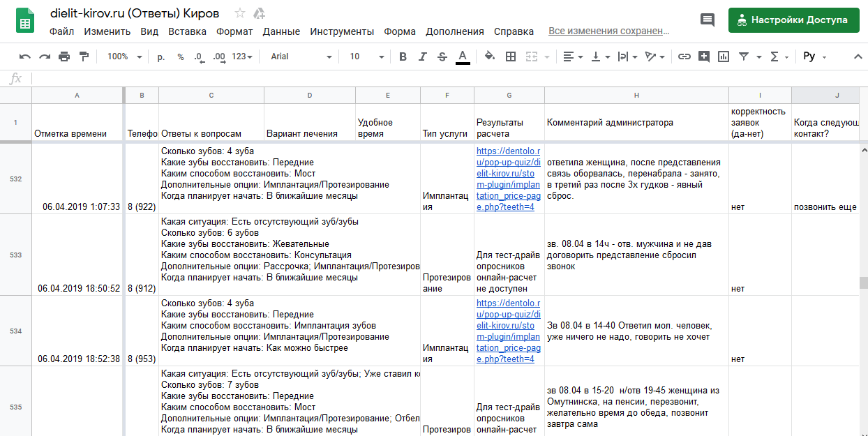Image resolution: width=868 pixels, height=436 pixels.
Task: Open the Google Sheets home icon
Action: (x=25, y=21)
